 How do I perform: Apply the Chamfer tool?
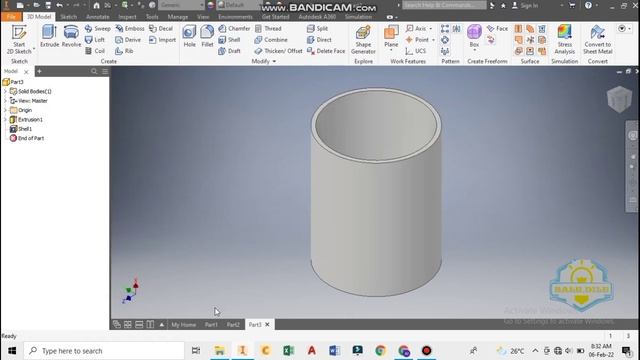(x=234, y=29)
